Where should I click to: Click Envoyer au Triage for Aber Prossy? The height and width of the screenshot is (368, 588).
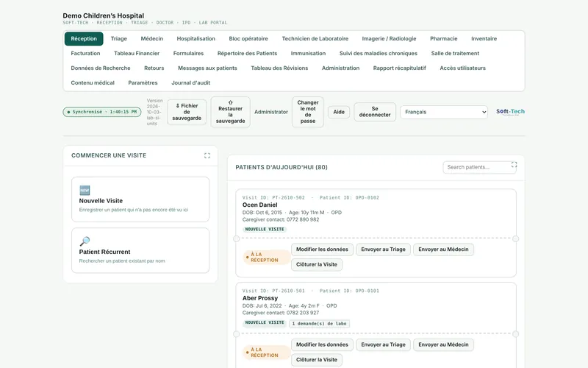383,344
